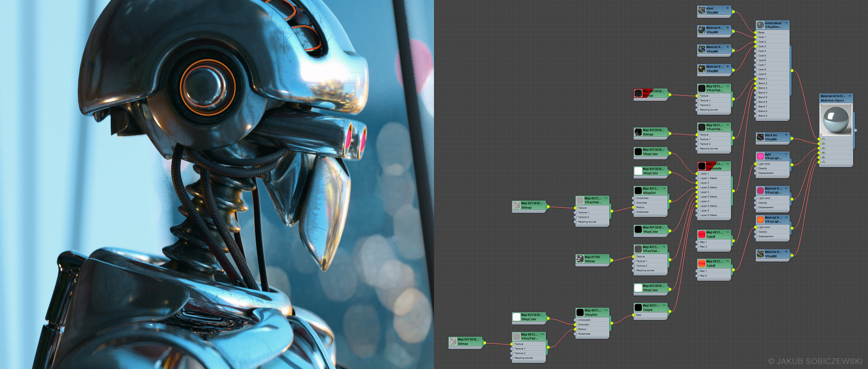
Task: Collapse the Composite map node
Action: click(x=727, y=164)
